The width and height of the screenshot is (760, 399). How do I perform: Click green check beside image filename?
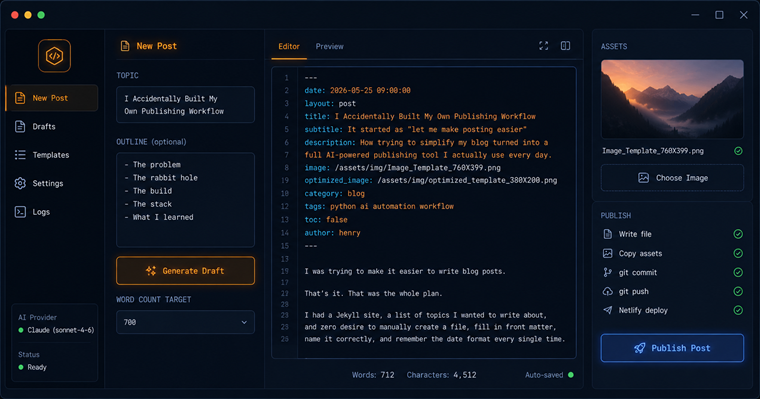coord(738,151)
